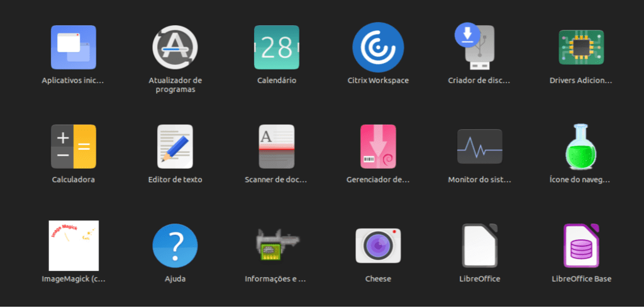The height and width of the screenshot is (308, 644).
Task: Click the "ImageMagick (c…" label
Action: pyautogui.click(x=74, y=279)
